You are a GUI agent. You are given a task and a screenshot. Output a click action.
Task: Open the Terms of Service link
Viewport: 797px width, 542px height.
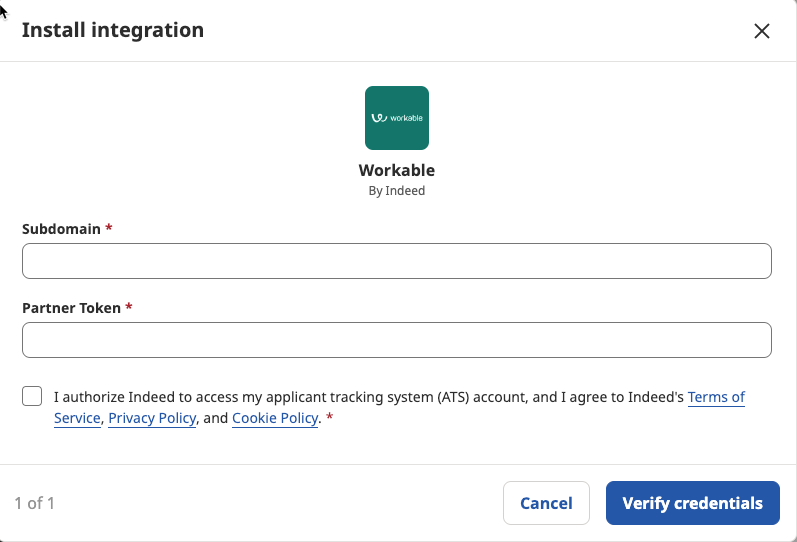pos(716,397)
